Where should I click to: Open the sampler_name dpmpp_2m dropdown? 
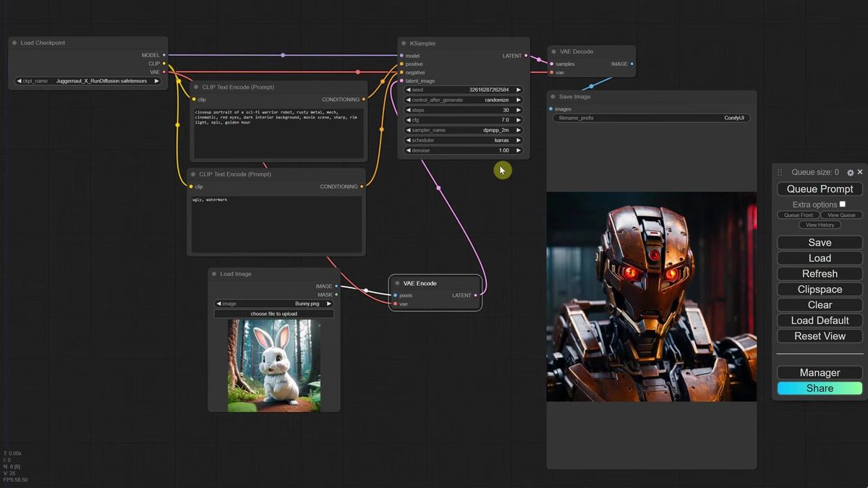point(463,130)
